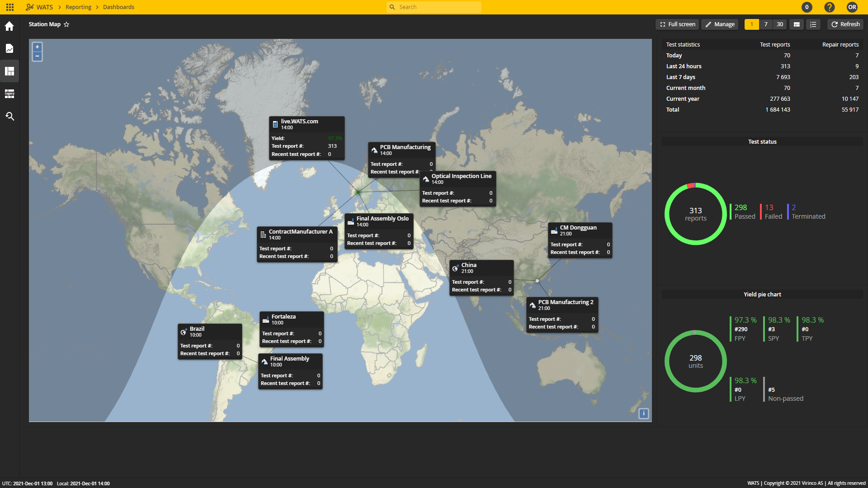868x488 pixels.
Task: Open the apps grid menu
Action: (10, 7)
